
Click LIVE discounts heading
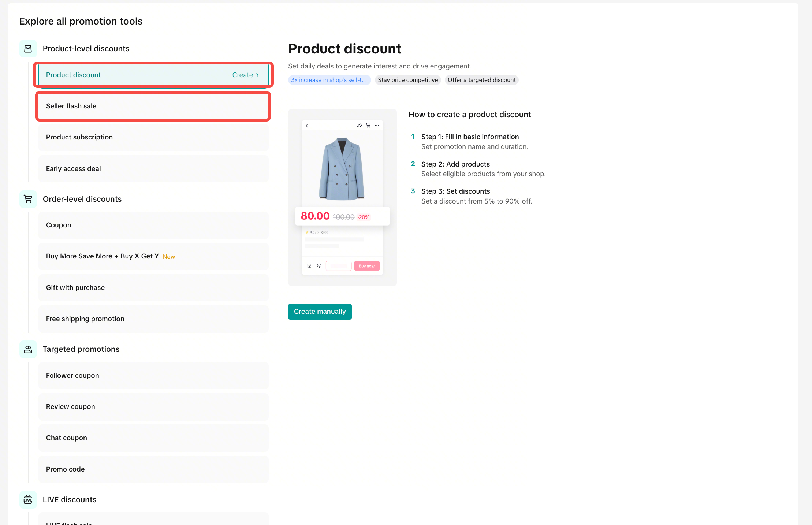click(70, 500)
